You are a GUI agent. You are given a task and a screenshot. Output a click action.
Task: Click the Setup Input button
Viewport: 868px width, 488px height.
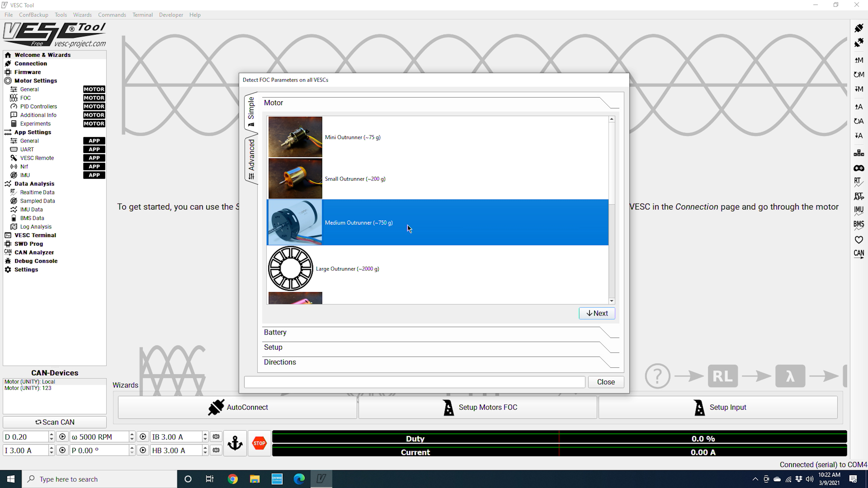(718, 407)
